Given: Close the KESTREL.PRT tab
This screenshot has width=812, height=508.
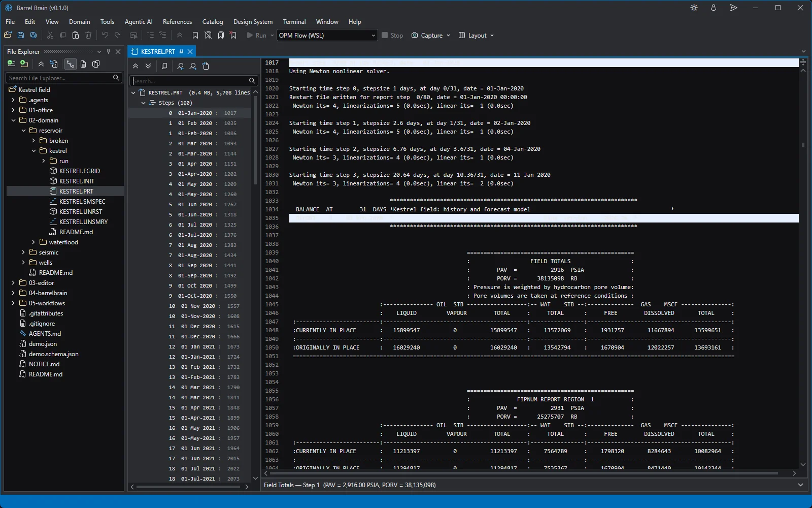Looking at the screenshot, I should [190, 51].
